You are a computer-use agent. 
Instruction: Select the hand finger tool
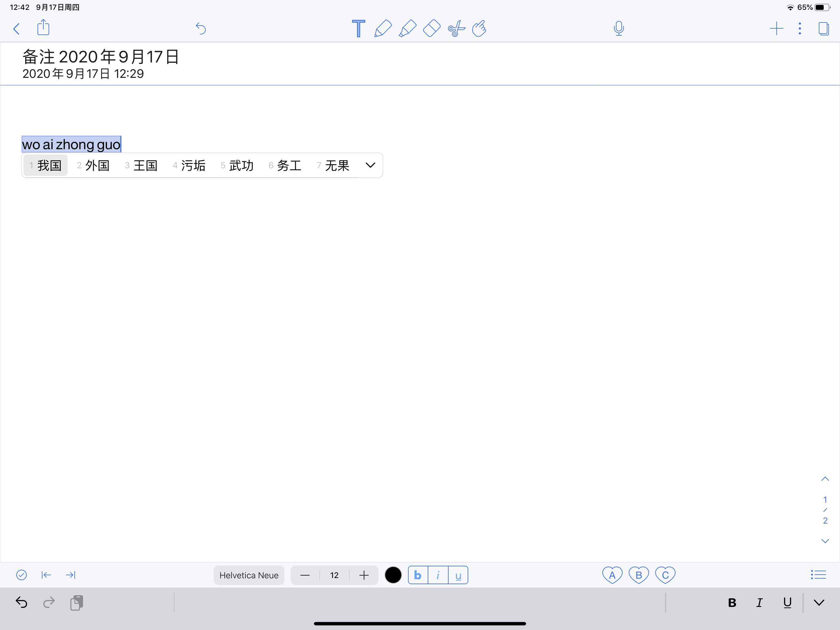[x=479, y=29]
